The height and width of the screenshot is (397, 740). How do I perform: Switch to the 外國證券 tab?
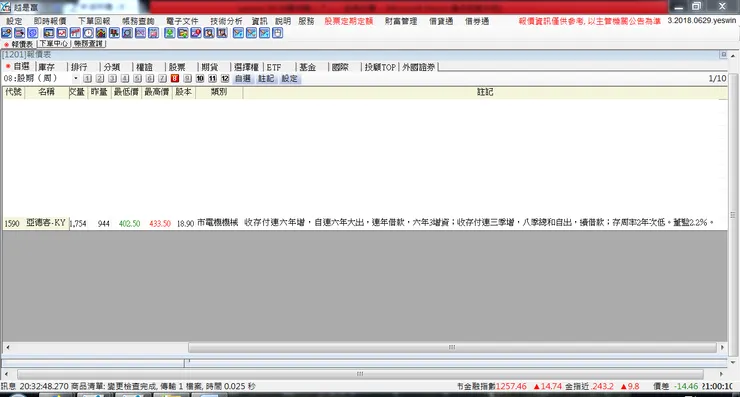point(418,67)
